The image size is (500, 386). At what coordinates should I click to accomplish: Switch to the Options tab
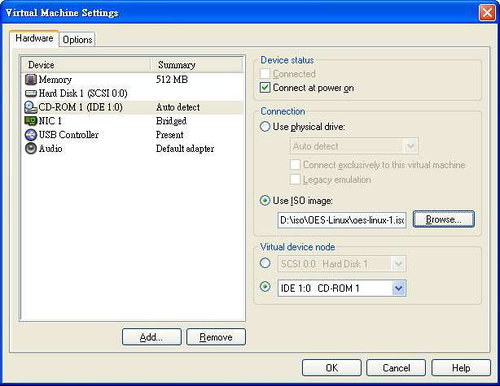(x=77, y=39)
